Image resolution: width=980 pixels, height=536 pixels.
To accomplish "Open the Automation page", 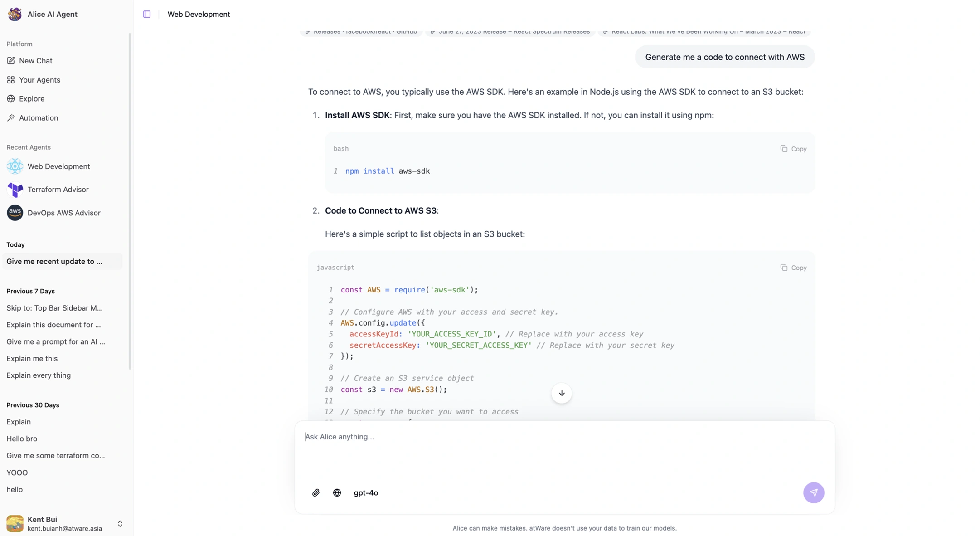I will tap(38, 118).
